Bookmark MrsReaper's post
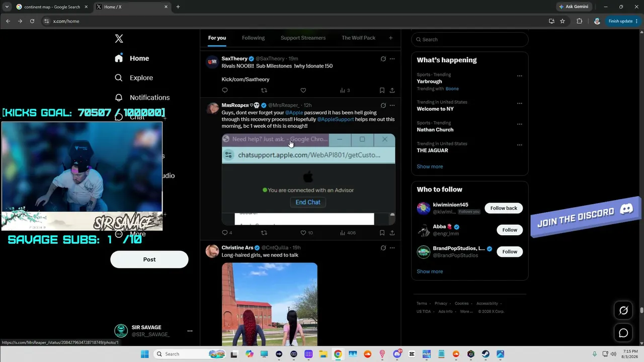 click(382, 233)
